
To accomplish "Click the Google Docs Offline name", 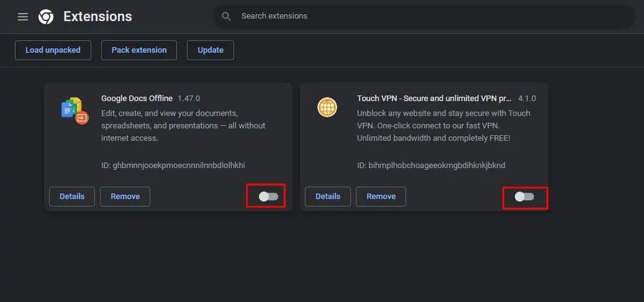I will [137, 99].
